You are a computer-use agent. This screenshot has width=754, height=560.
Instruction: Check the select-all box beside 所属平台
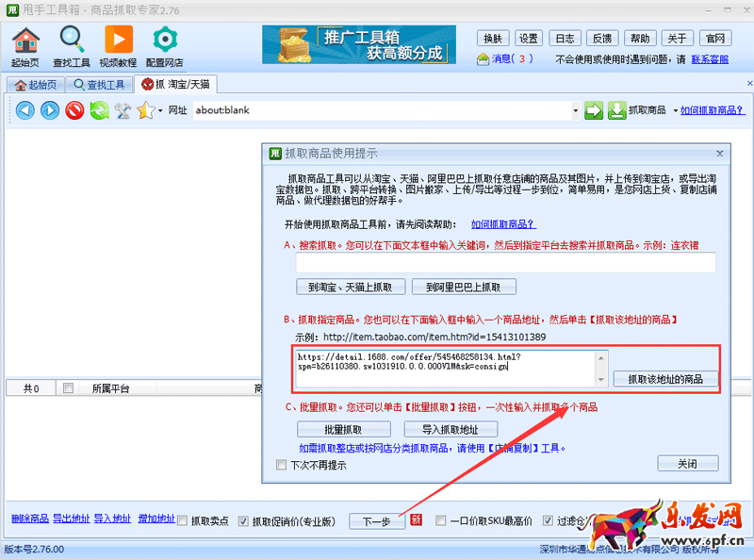tap(68, 387)
